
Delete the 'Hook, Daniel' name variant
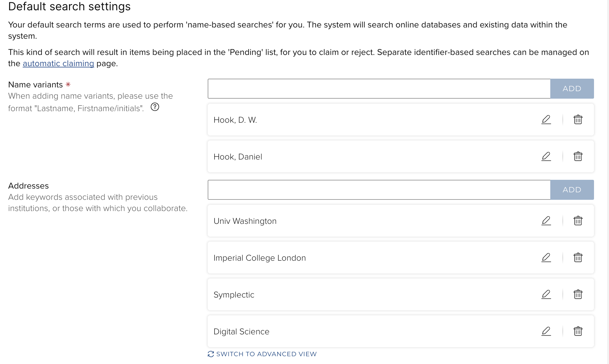[x=578, y=156]
